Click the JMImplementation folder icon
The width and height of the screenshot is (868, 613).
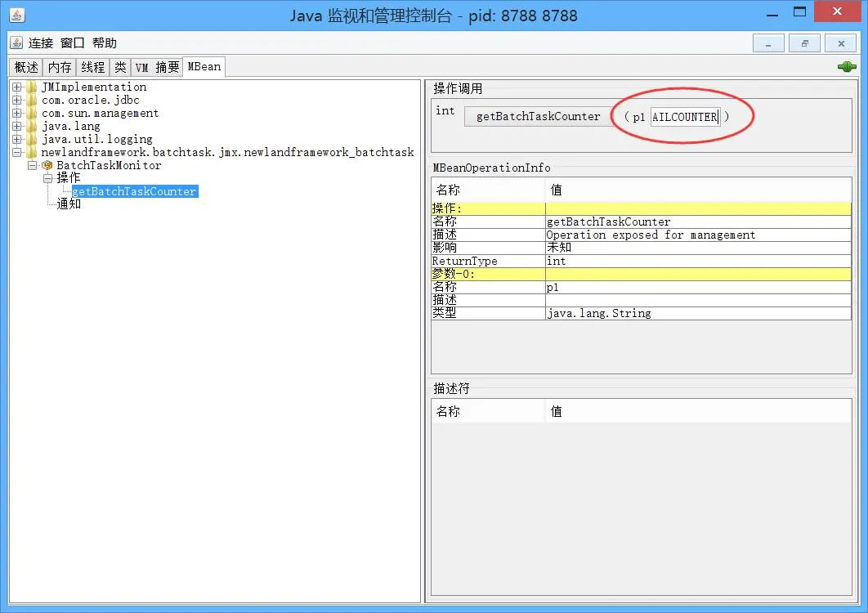[32, 87]
